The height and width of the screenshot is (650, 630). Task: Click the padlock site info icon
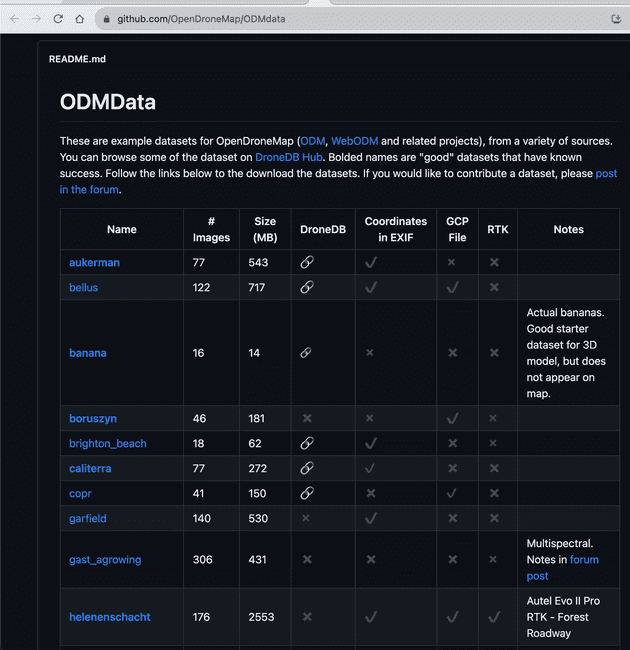(x=107, y=19)
